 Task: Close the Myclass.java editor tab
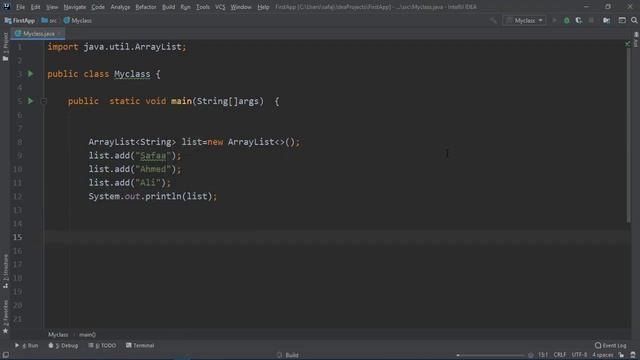point(60,33)
